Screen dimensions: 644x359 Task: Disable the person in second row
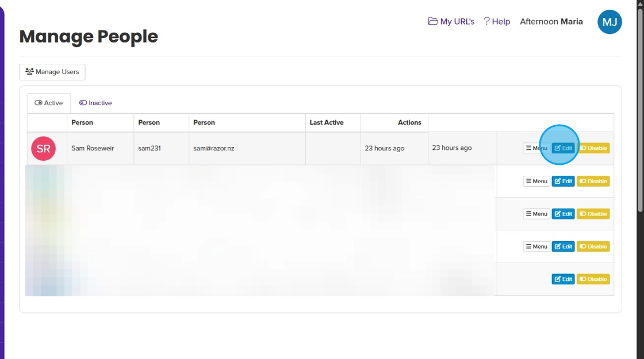[x=593, y=181]
